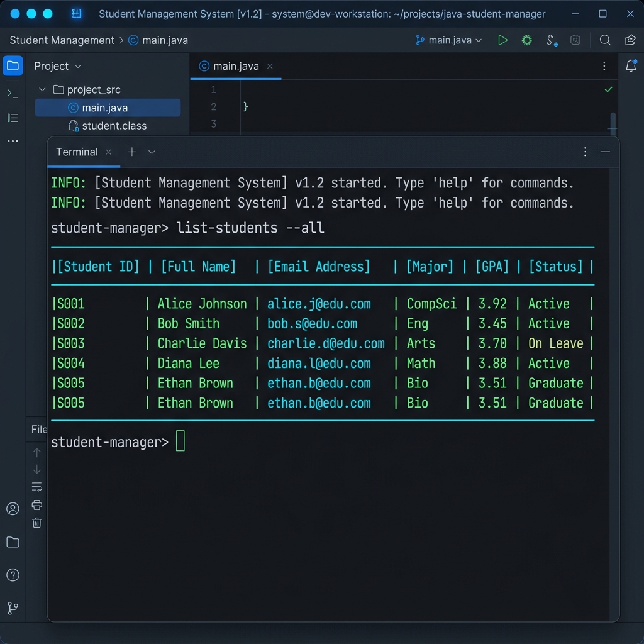Open the Git branch sidebar icon

tap(13, 608)
